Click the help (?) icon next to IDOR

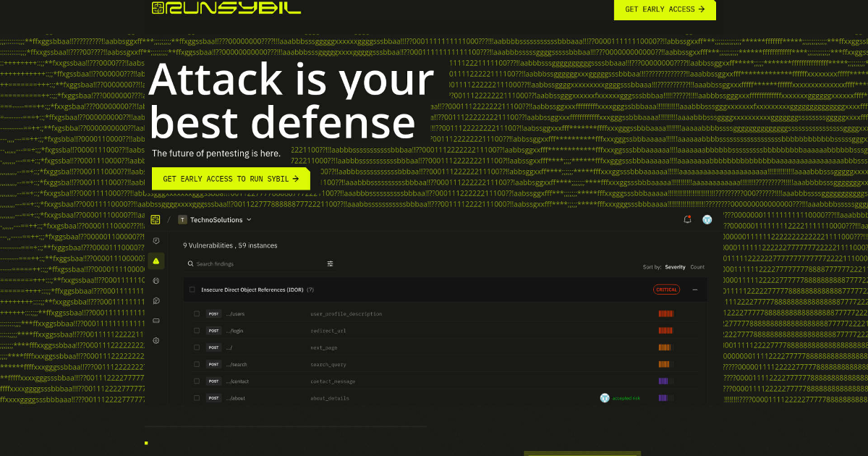pyautogui.click(x=310, y=290)
